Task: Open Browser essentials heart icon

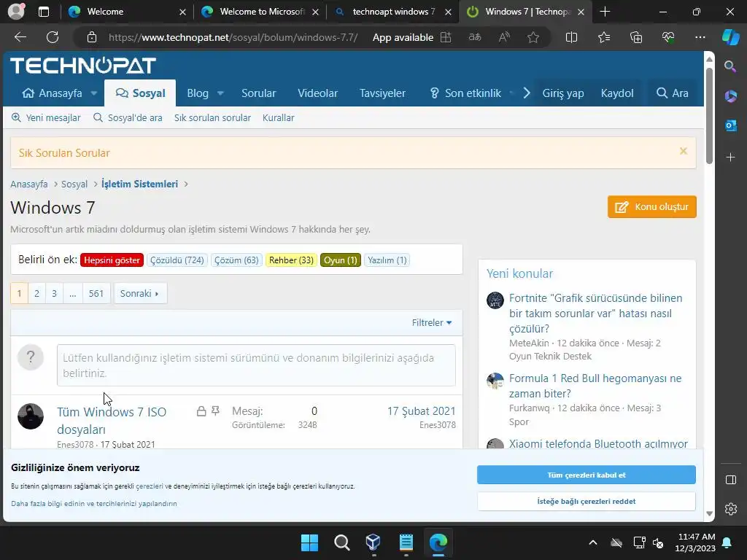Action: [668, 37]
